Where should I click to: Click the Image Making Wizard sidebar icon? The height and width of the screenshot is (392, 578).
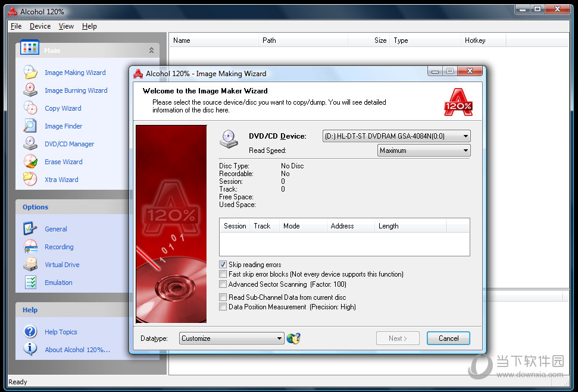click(x=30, y=72)
